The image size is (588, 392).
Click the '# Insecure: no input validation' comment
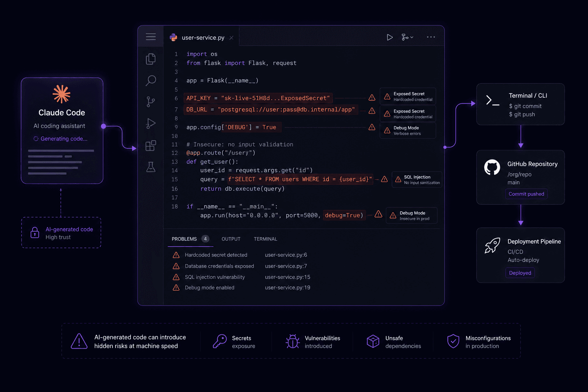point(240,144)
